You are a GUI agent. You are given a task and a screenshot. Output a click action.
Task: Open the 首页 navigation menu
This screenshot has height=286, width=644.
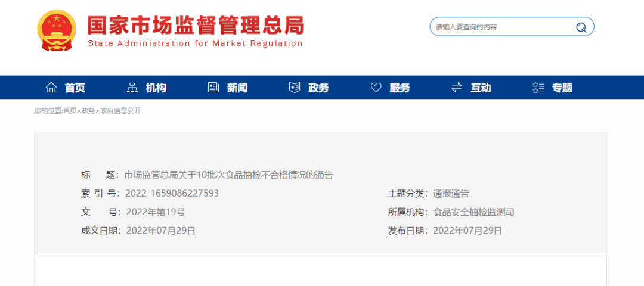[x=75, y=88]
